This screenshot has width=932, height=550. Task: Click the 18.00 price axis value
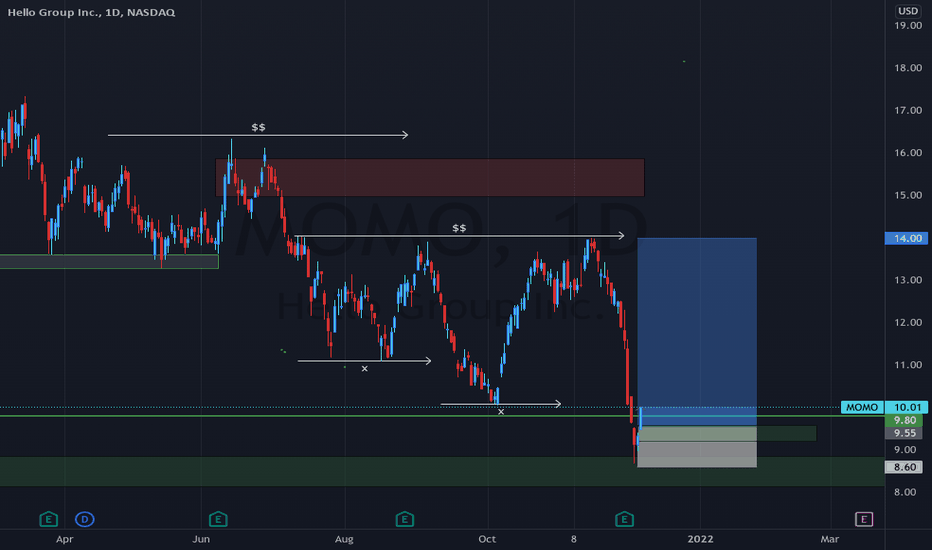point(908,68)
